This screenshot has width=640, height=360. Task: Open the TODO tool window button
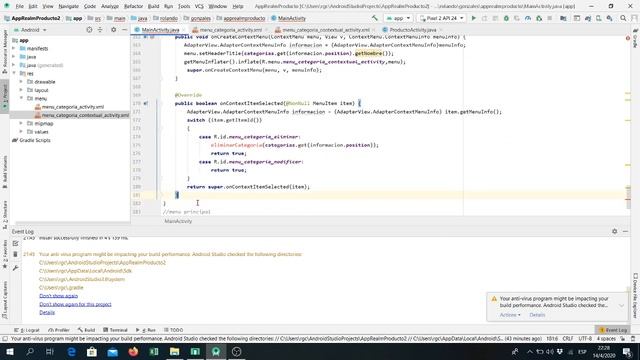(x=173, y=330)
